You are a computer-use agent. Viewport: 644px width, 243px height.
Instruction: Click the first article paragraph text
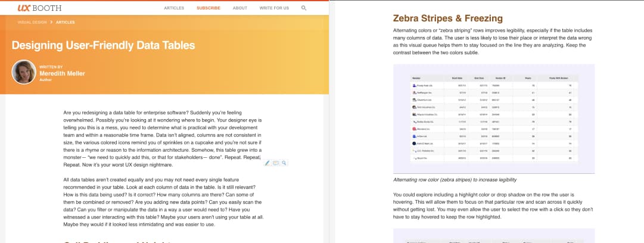(x=161, y=138)
